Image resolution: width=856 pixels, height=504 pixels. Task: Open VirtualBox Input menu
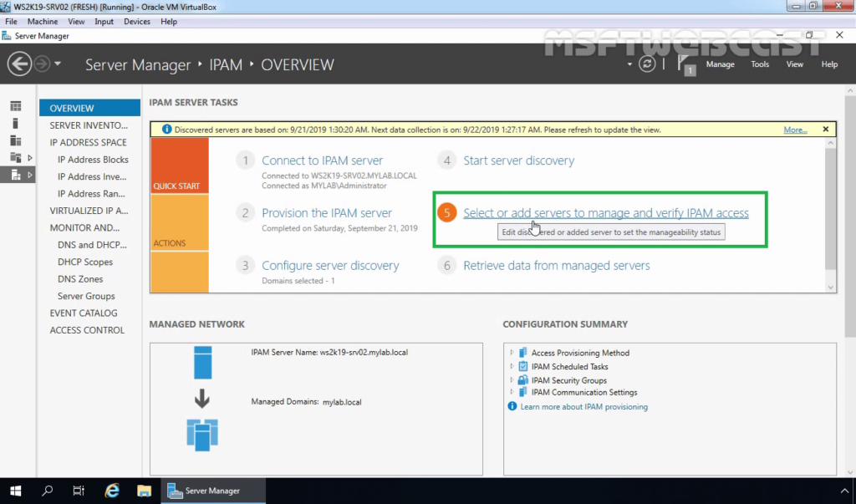point(104,21)
